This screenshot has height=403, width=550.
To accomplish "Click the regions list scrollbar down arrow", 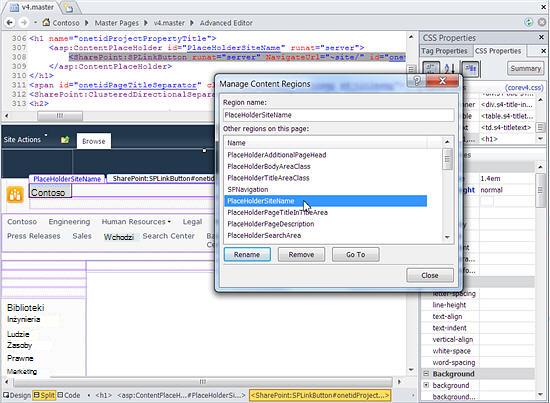I will 447,237.
